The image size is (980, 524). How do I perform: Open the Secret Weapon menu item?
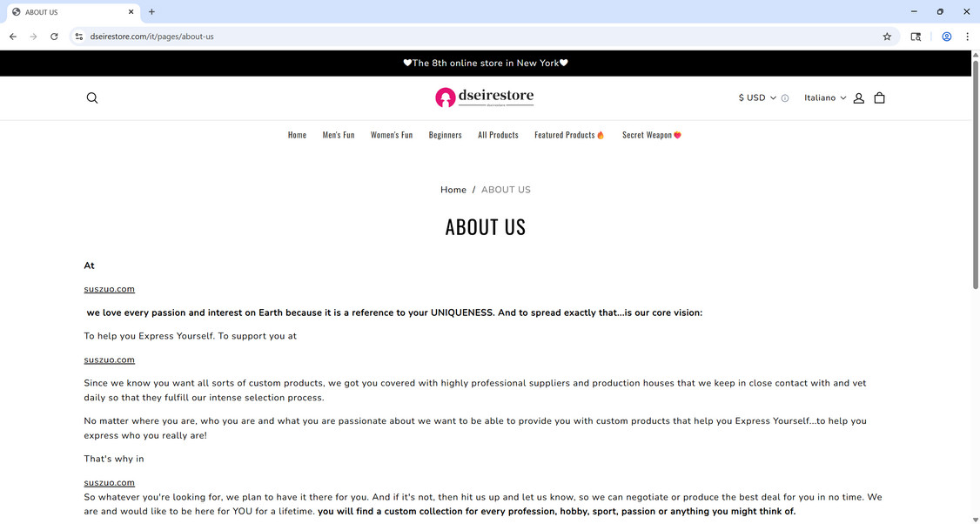[651, 134]
